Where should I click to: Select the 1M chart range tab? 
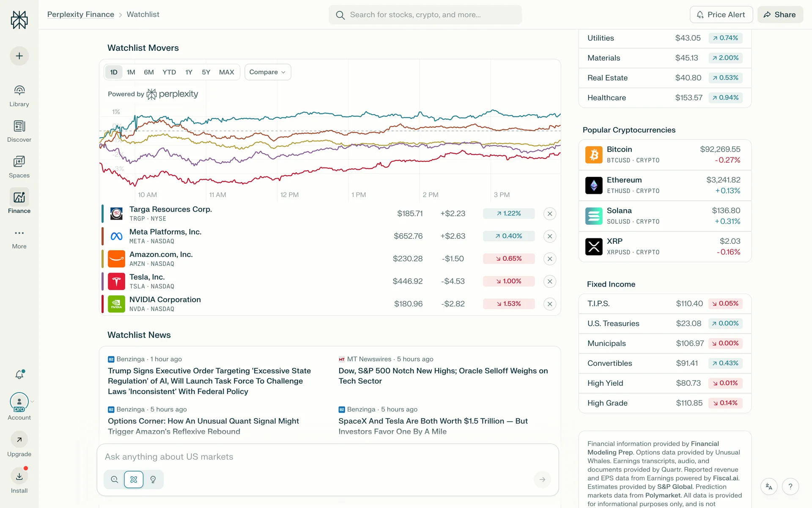pyautogui.click(x=131, y=72)
